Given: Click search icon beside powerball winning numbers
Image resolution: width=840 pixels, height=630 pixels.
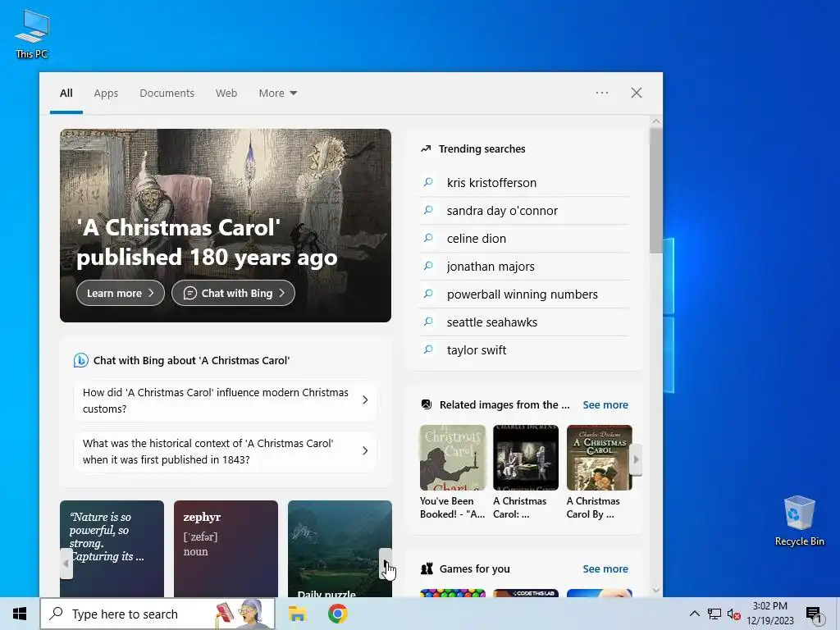Looking at the screenshot, I should [428, 294].
